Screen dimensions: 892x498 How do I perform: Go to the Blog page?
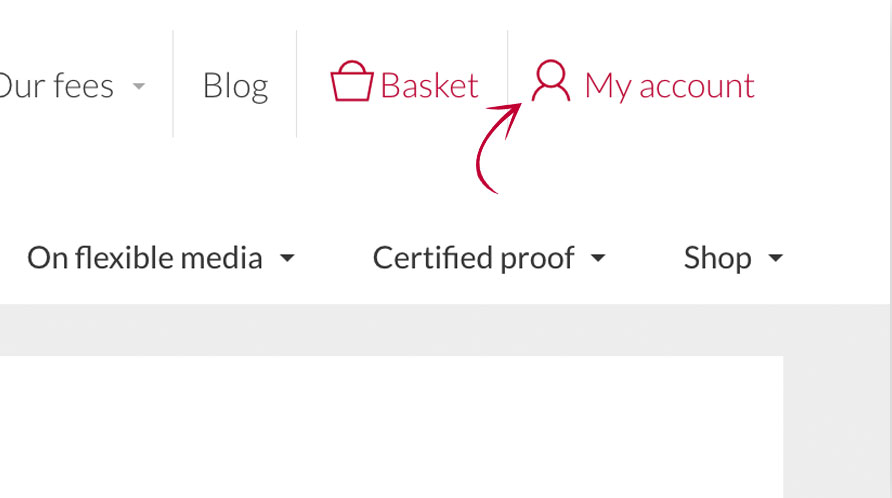coord(235,85)
